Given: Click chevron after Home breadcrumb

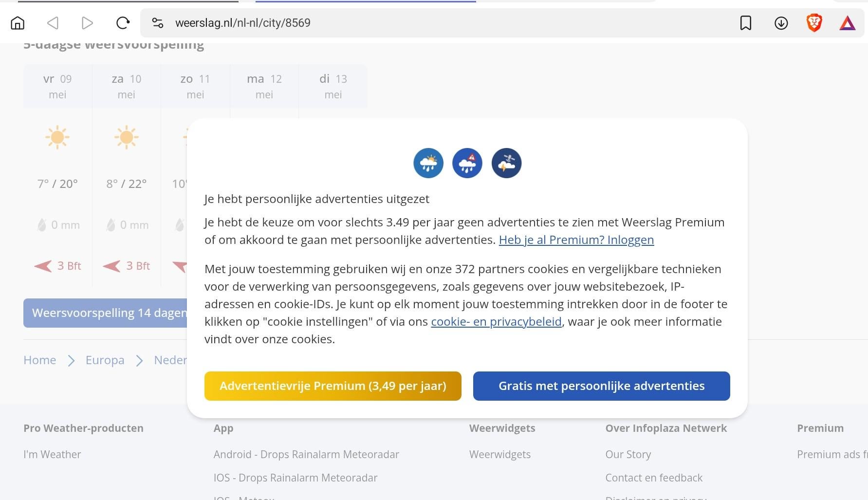Looking at the screenshot, I should [x=71, y=361].
